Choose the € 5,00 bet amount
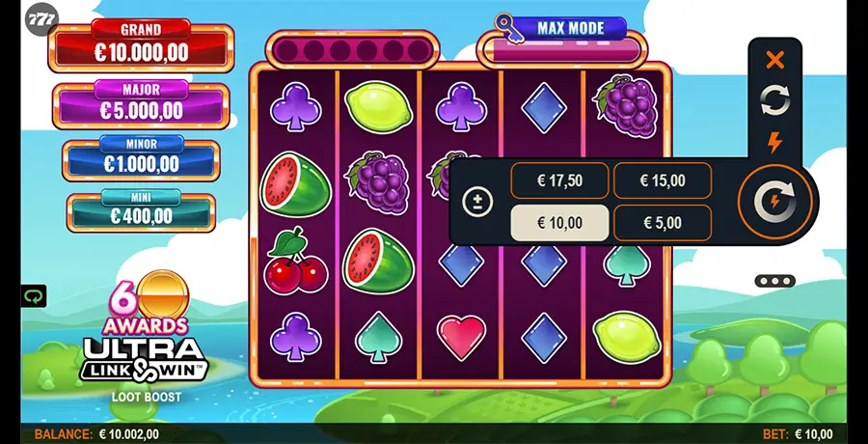Image resolution: width=868 pixels, height=444 pixels. tap(663, 223)
